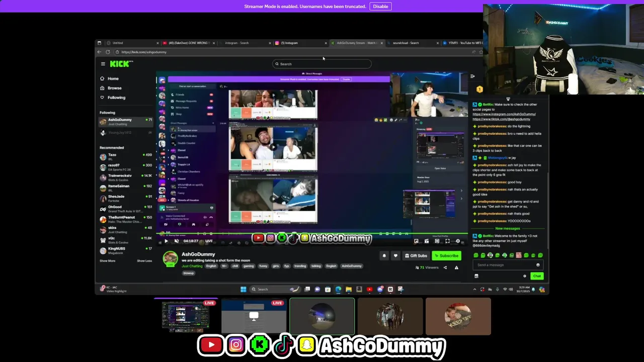Open the recommended channel TheBurntPeanut
The image size is (644, 362).
tap(126, 219)
